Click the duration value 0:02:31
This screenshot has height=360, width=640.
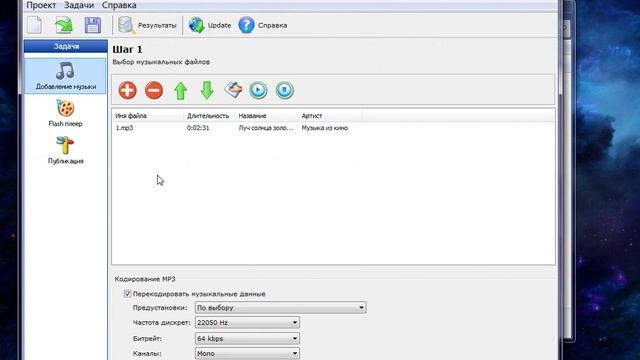point(198,128)
